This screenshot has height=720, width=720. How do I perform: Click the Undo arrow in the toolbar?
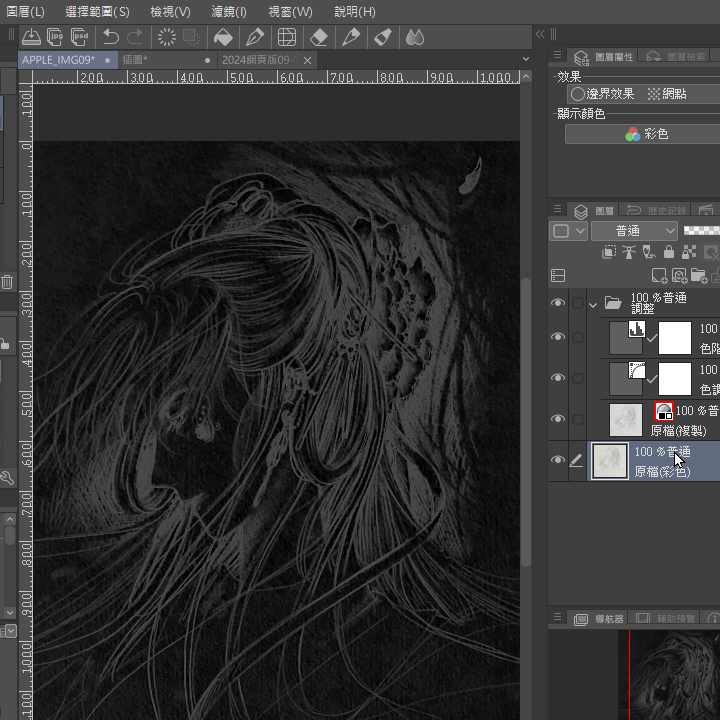tap(111, 37)
